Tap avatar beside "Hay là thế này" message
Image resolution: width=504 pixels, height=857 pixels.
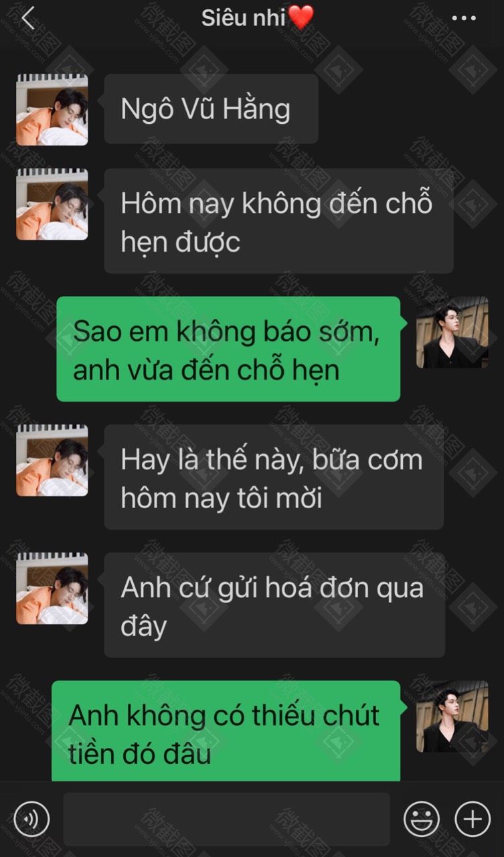click(52, 461)
